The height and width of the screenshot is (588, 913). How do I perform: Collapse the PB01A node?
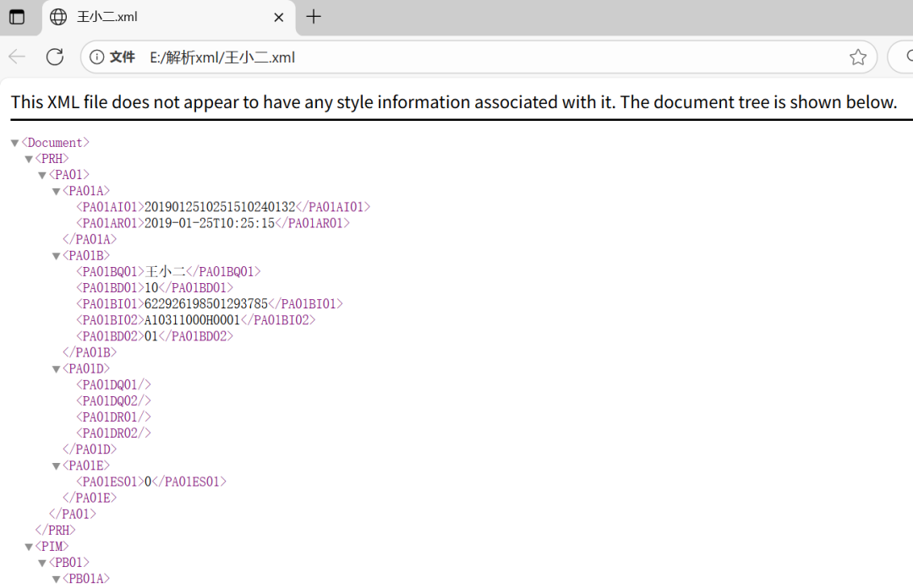56,580
